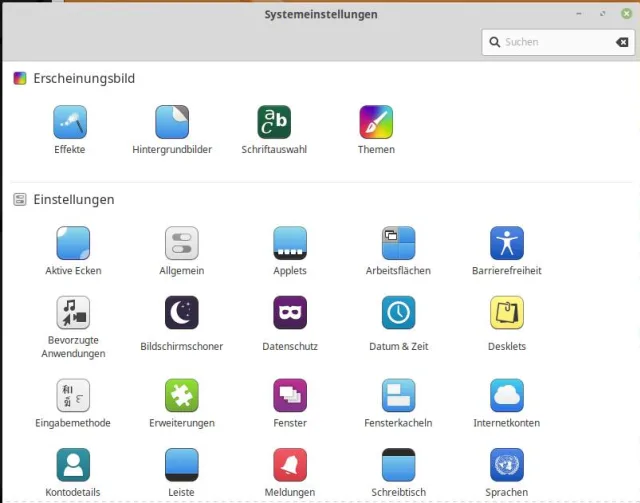Open Datum & Zeit clock settings
The height and width of the screenshot is (503, 640).
398,312
